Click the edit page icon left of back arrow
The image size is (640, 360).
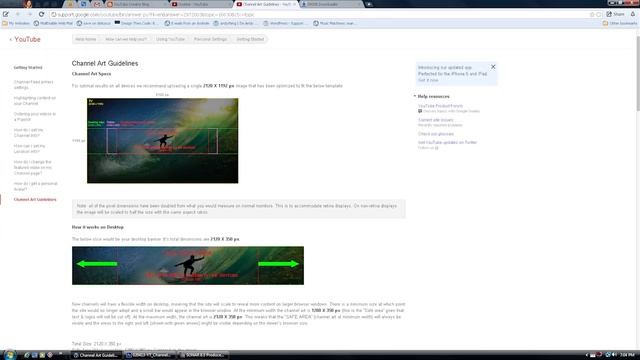[6, 14]
